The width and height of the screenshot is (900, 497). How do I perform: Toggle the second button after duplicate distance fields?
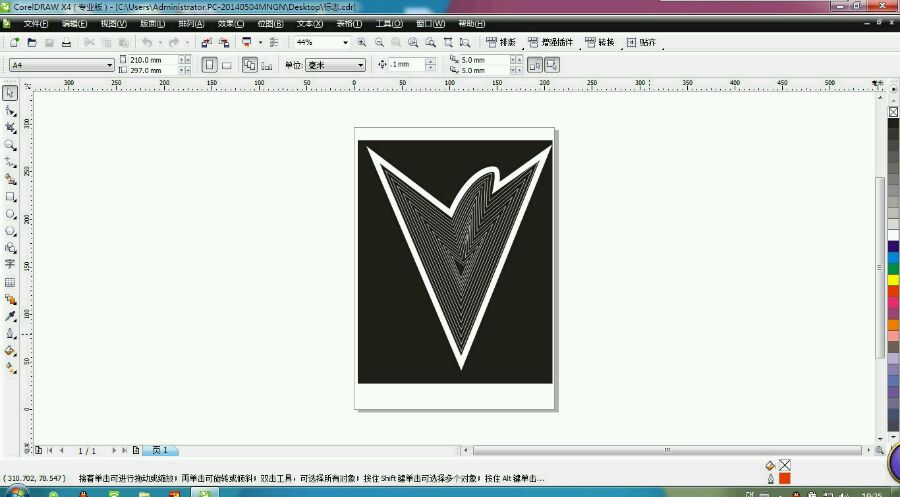552,65
